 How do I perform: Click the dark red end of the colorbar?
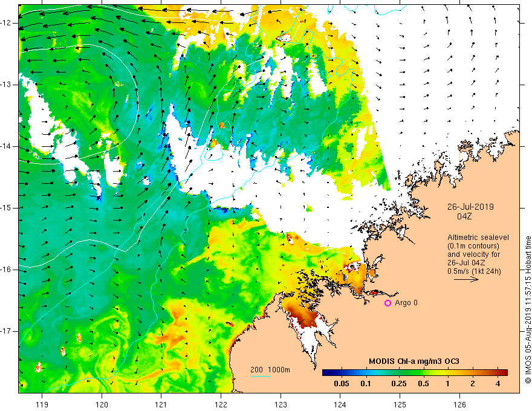tap(504, 373)
